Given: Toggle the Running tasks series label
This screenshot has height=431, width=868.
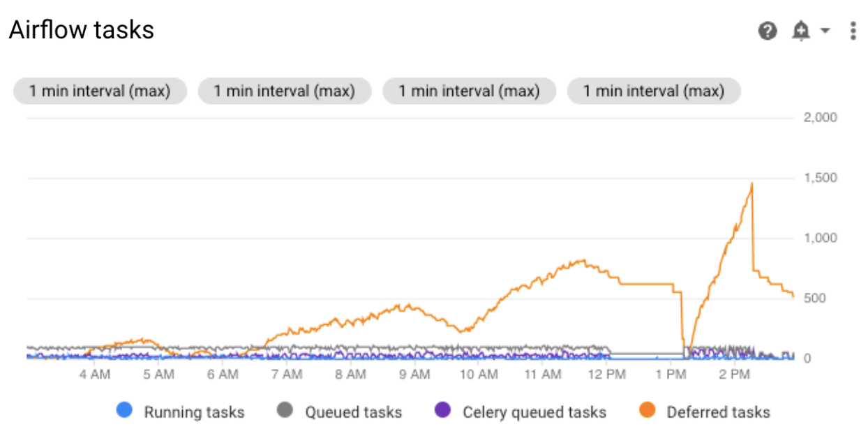Looking at the screenshot, I should [194, 412].
